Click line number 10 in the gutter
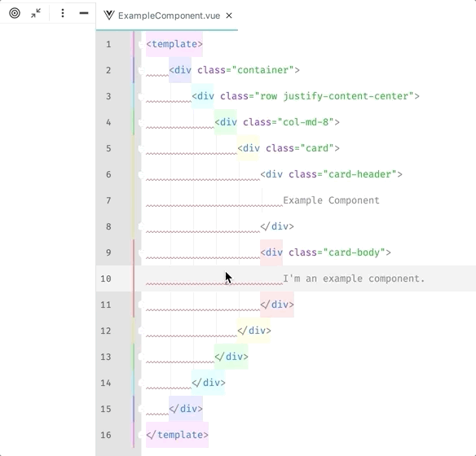Viewport: 476px width, 456px height. point(106,279)
